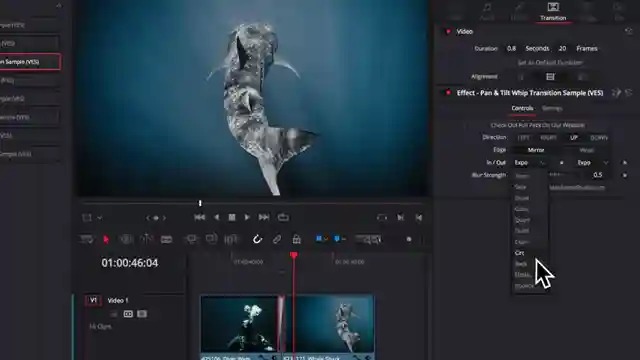Toggle Auto Track Selector on Video 1
Viewport: 640px width, 360px height.
point(128,314)
